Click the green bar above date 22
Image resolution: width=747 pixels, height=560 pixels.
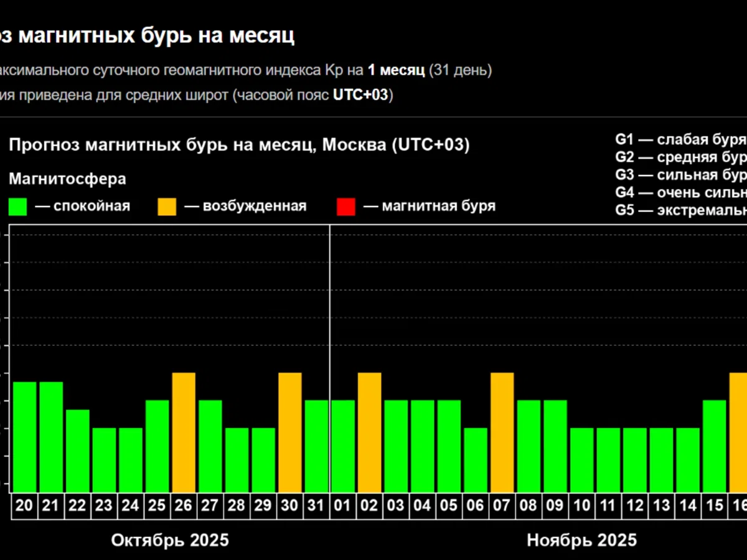click(x=78, y=450)
